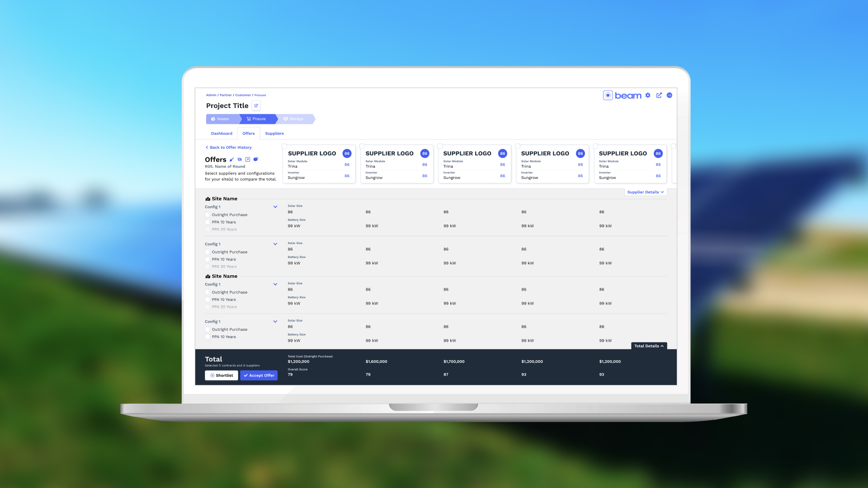
Task: Open the external link icon next to Offers
Action: (248, 160)
